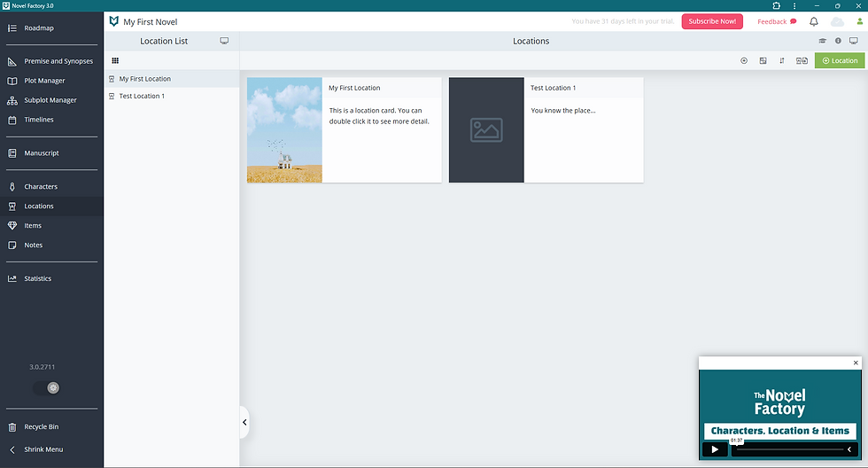Click the Statistics chart icon
The height and width of the screenshot is (468, 868).
12,278
